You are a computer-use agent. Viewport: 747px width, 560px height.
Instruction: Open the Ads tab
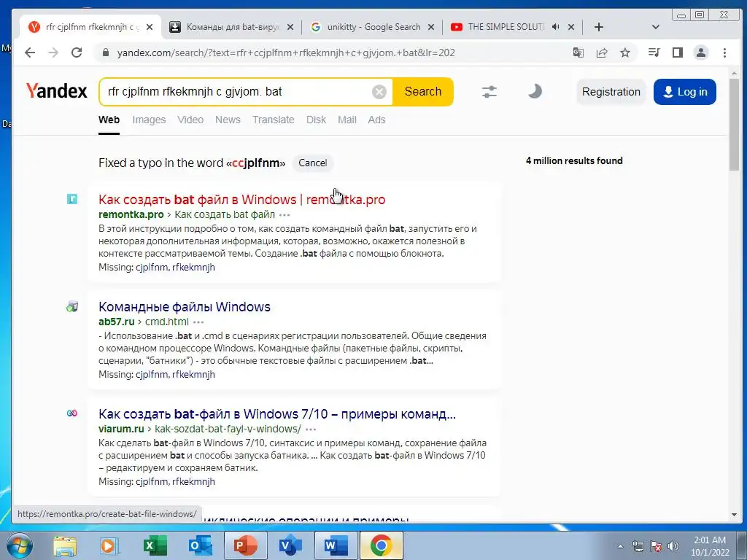pos(377,120)
